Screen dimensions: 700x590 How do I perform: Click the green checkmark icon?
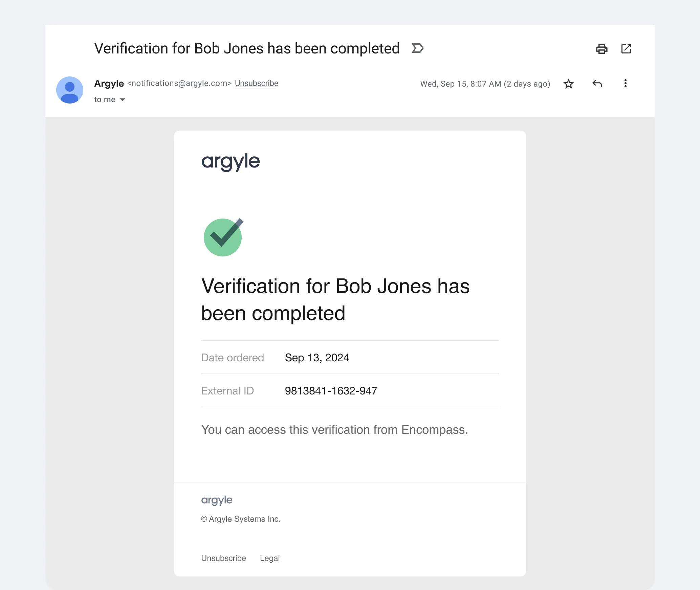point(223,237)
